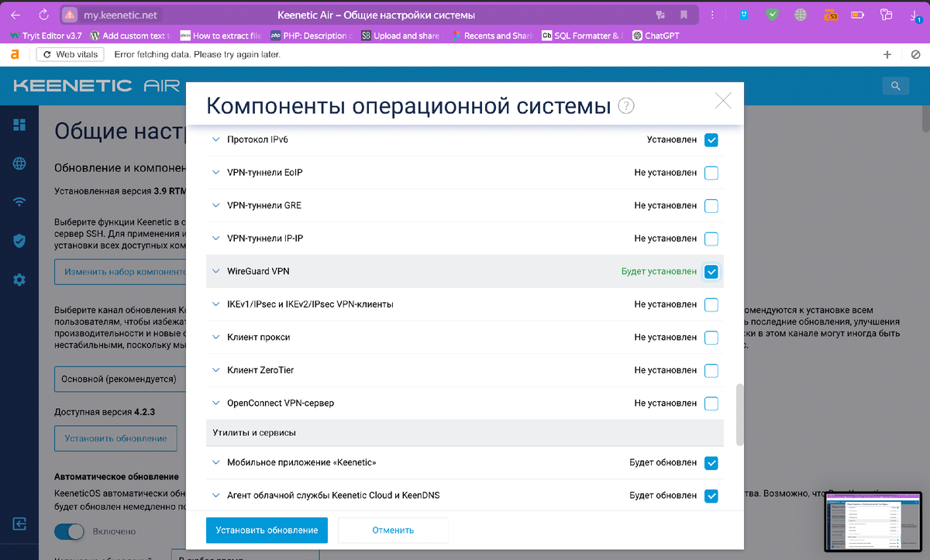The width and height of the screenshot is (930, 560).
Task: Uncheck Мобильное приложение «Keenetic» checkbox
Action: [x=711, y=463]
